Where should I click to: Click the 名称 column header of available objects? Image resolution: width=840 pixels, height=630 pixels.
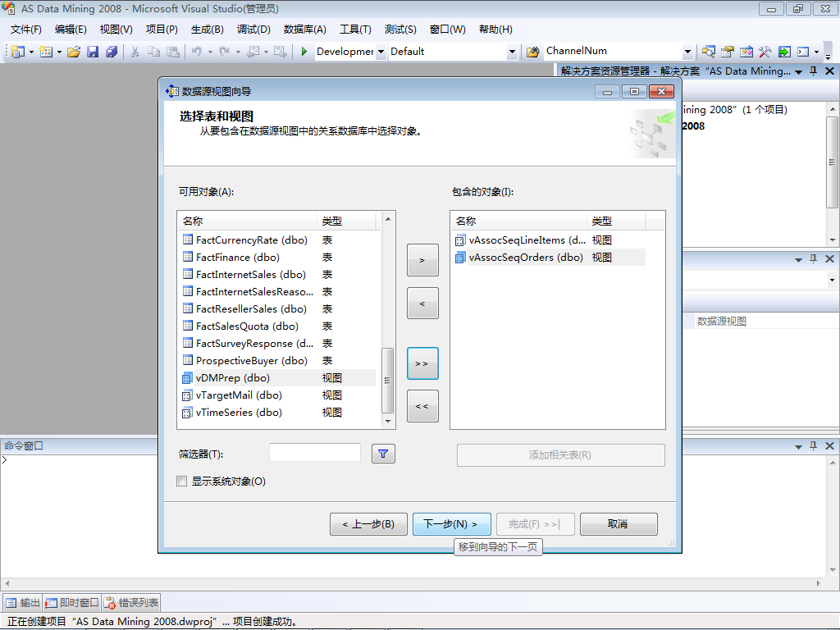point(248,221)
